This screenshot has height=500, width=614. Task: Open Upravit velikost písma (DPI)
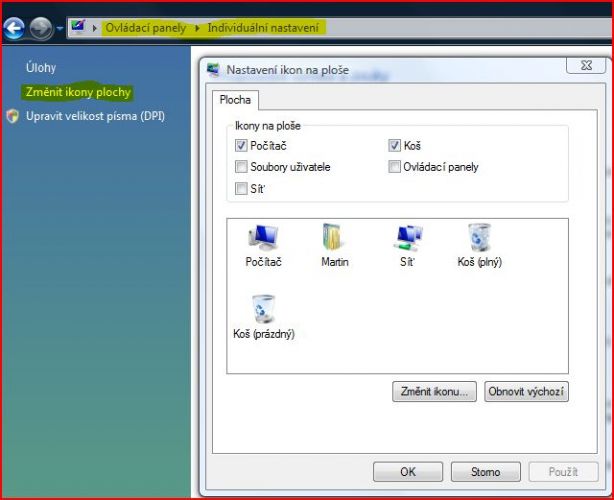pos(95,116)
